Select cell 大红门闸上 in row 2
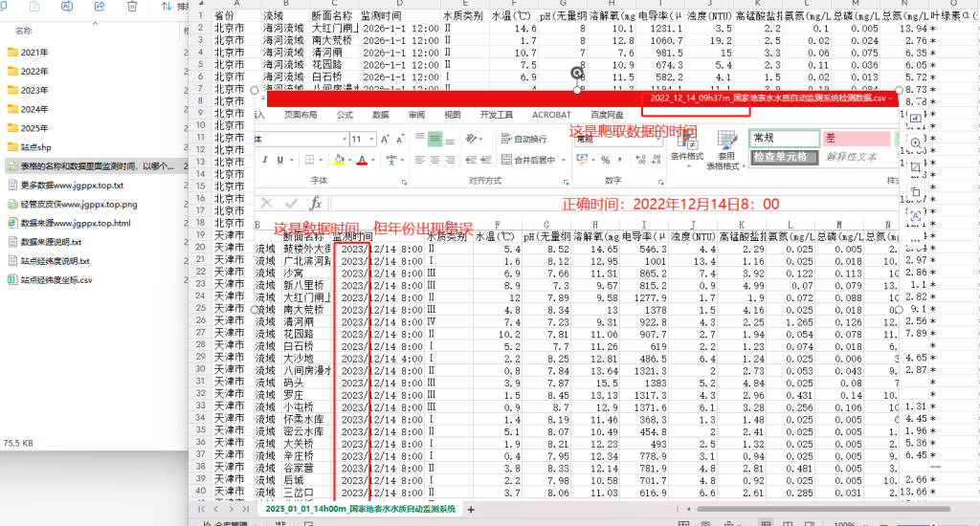This screenshot has width=980, height=526. click(x=334, y=28)
